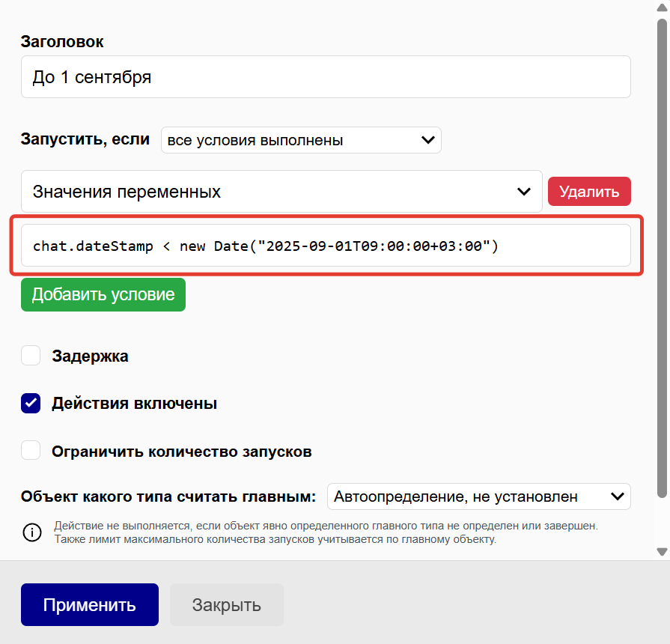Viewport: 670px width, 644px height.
Task: Enable the Задержка checkbox
Action: click(31, 356)
